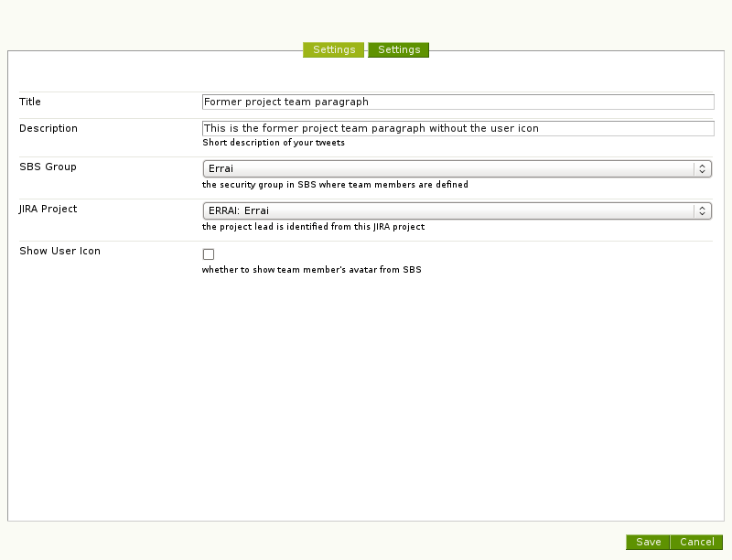Open the SBS Group dropdown showing Errai

pyautogui.click(x=448, y=168)
